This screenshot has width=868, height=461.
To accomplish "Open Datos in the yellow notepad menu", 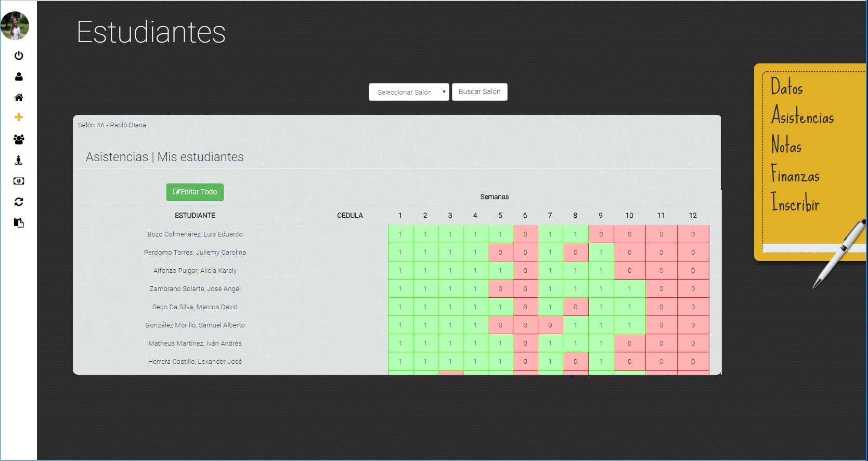I will tap(786, 87).
